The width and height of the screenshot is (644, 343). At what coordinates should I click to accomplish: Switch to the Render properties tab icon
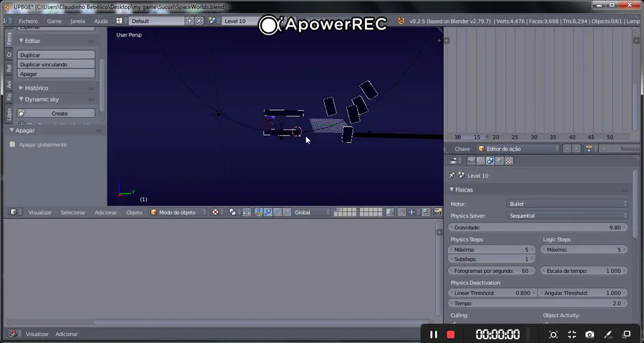[472, 161]
